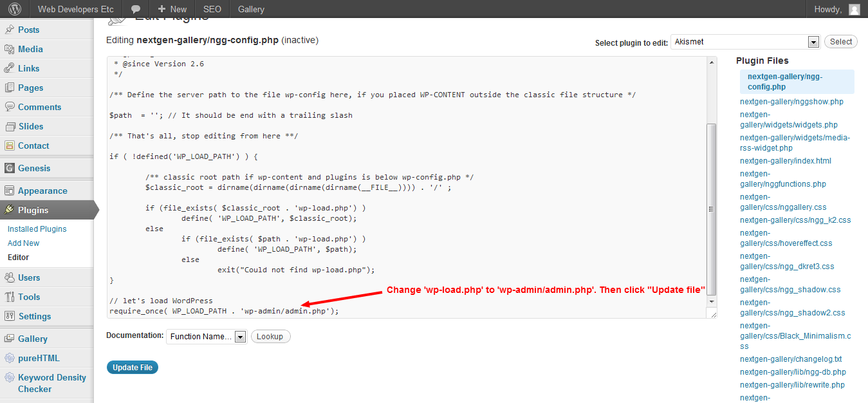Viewport: 868px width, 403px height.
Task: Open the comments bubble icon in admin bar
Action: coord(136,9)
